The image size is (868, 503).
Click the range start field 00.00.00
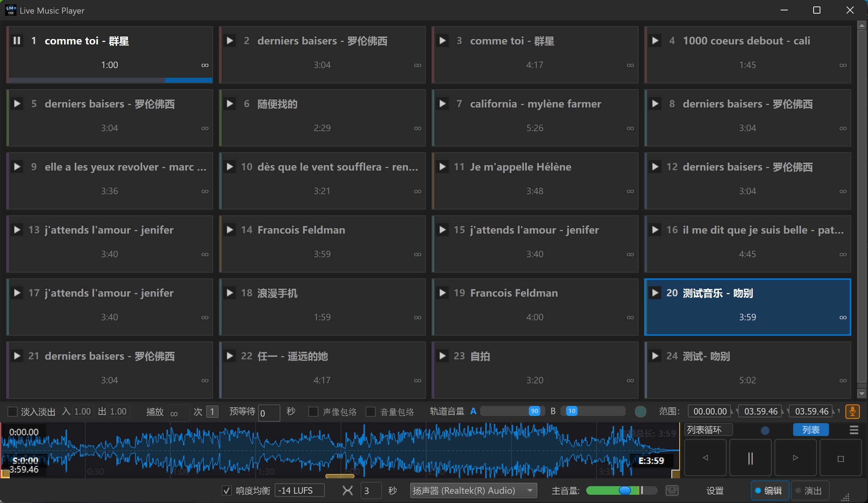tap(710, 411)
